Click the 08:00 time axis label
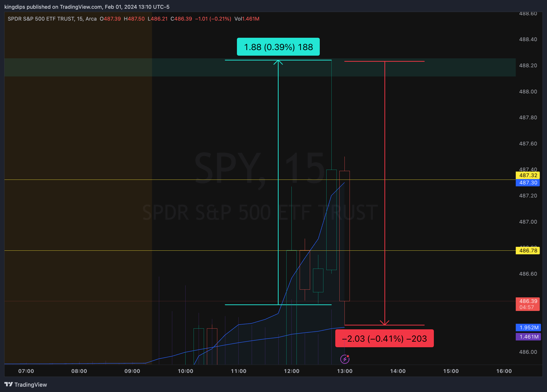Screen dimensions: 547x392 79,371
